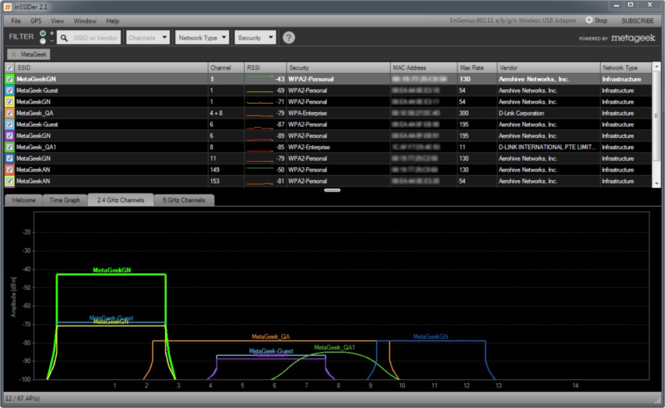Click the D-LINK INTERNATIONAL PTE LIMIT... vendor cell

tap(547, 147)
